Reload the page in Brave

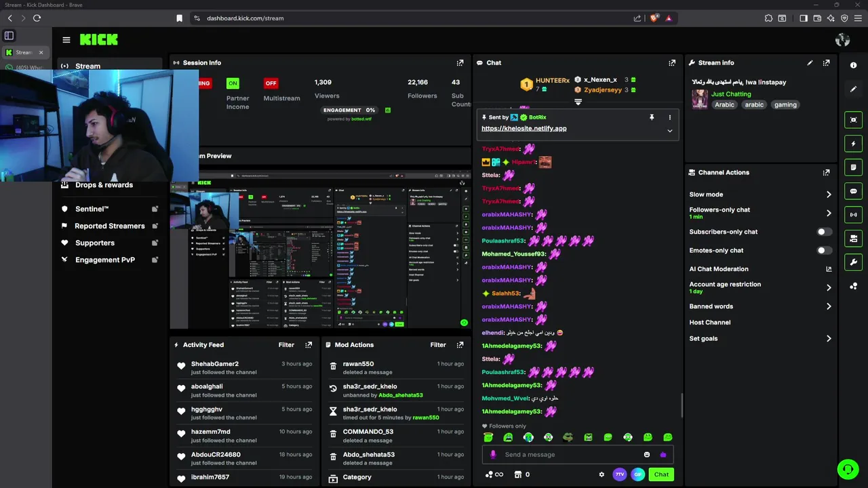(x=37, y=18)
